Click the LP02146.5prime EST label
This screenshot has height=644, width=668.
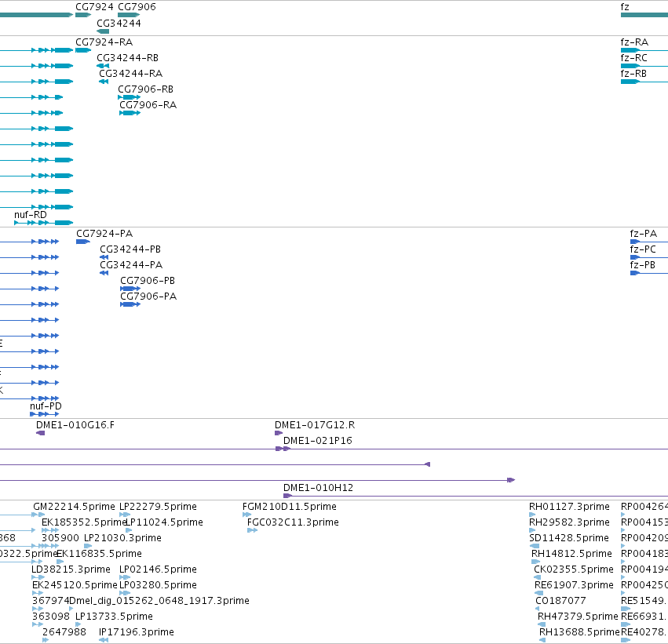158,569
